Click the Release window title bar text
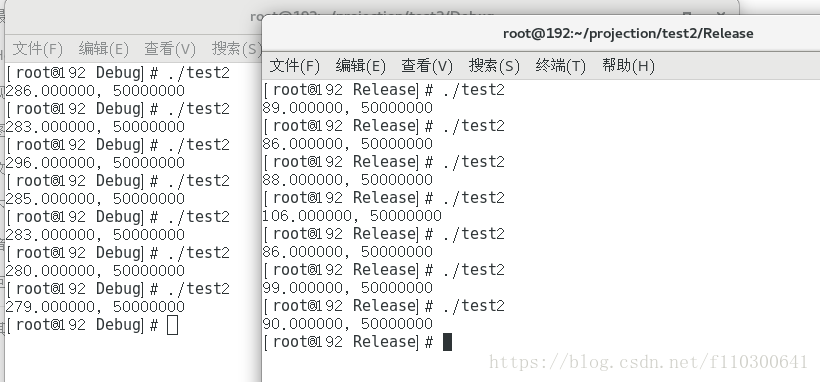 (628, 33)
